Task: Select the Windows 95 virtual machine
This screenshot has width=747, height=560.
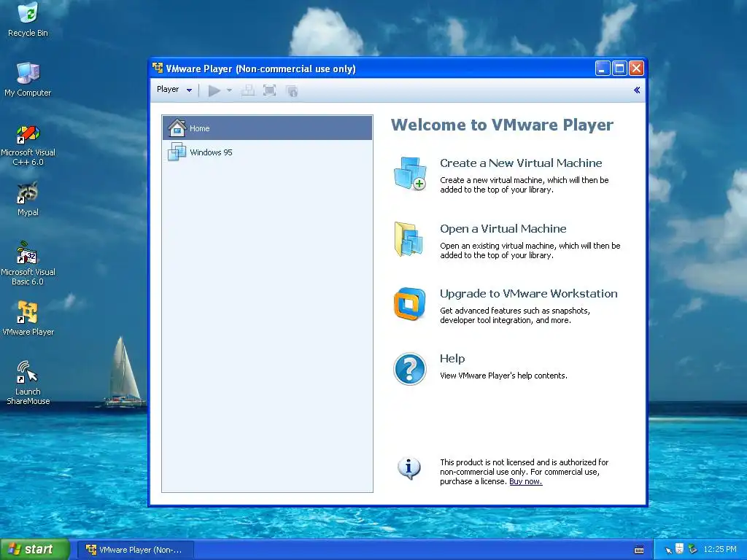Action: pyautogui.click(x=267, y=152)
